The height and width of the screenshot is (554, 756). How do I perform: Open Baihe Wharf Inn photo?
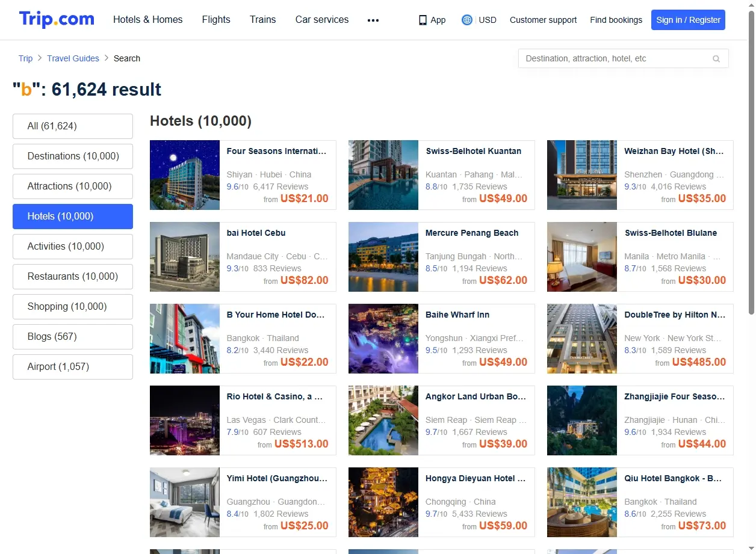[383, 339]
